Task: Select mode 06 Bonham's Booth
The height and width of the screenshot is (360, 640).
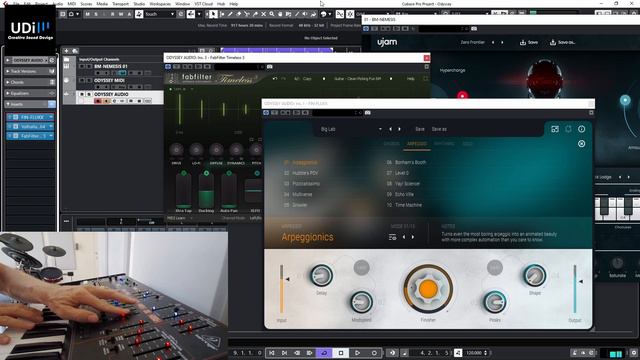Action: (x=406, y=162)
